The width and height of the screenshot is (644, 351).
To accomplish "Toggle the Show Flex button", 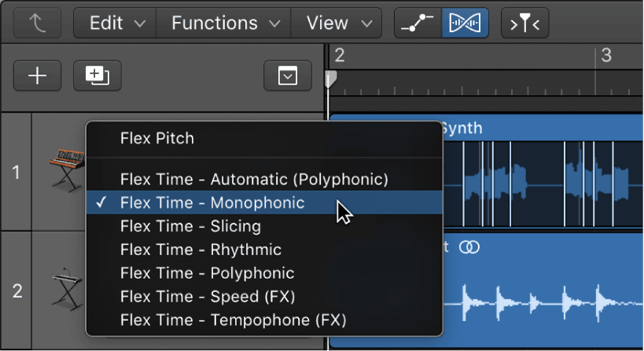I will [465, 23].
